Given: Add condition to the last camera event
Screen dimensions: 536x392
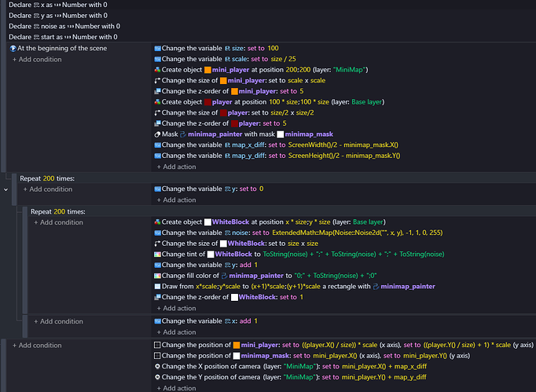Looking at the screenshot, I should 37,346.
